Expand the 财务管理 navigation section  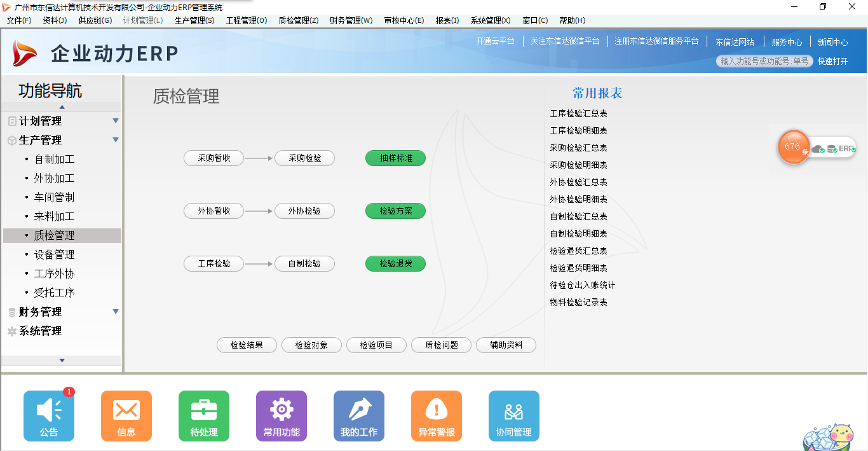[x=115, y=312]
